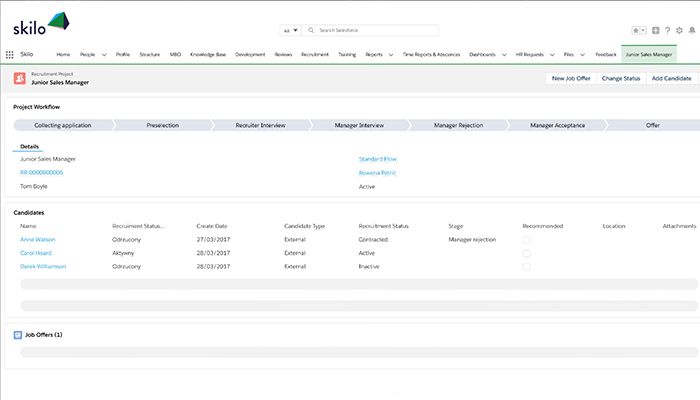The height and width of the screenshot is (400, 700).
Task: Open the Notifications bell icon
Action: (691, 31)
